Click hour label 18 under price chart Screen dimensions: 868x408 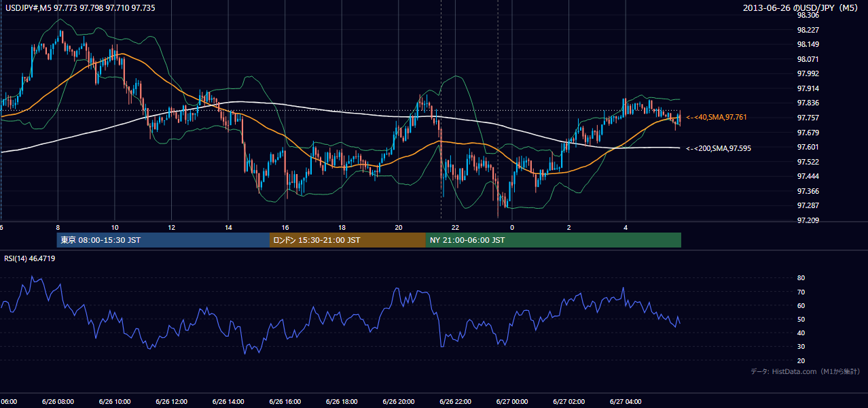click(x=342, y=228)
